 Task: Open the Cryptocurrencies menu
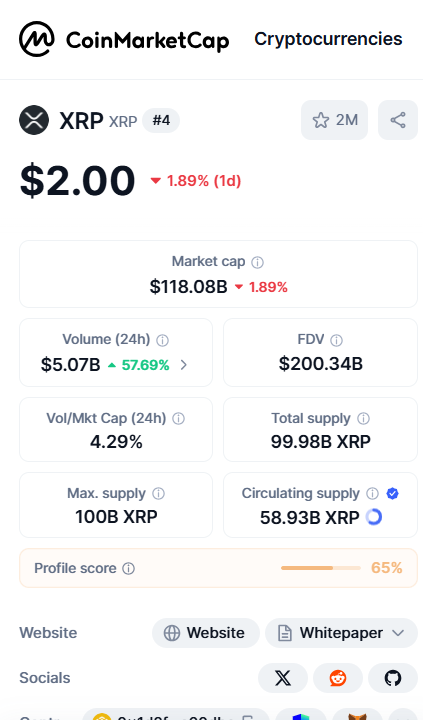(328, 39)
